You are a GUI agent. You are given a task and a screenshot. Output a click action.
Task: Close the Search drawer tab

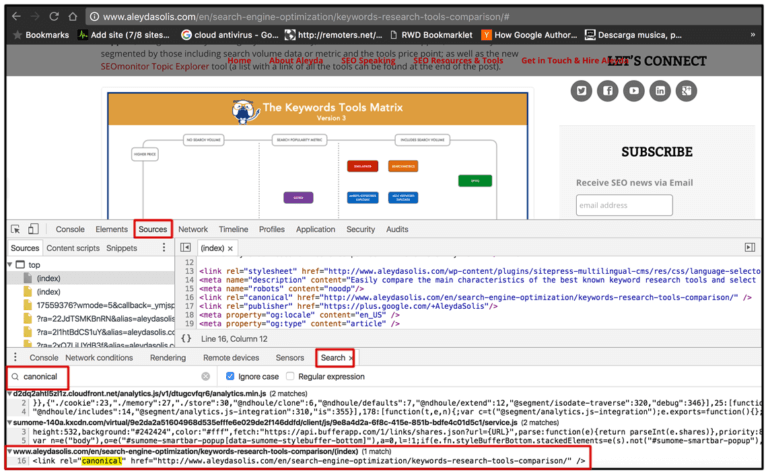click(350, 358)
